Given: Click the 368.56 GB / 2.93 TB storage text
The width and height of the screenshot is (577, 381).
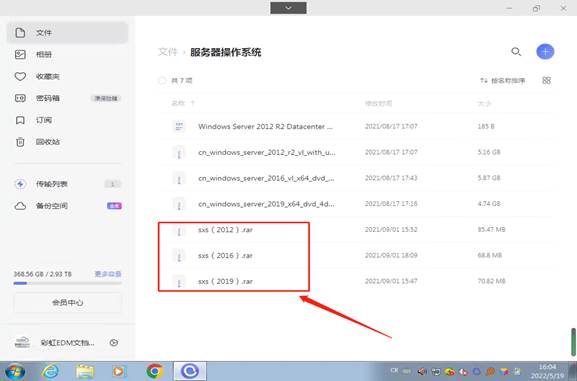Looking at the screenshot, I should (43, 274).
